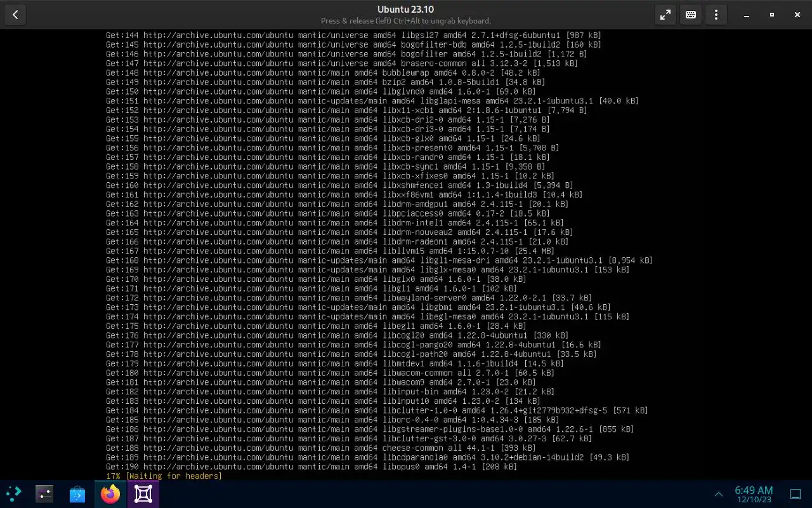Show desktop using the corner icon
The height and width of the screenshot is (508, 812).
point(796,494)
